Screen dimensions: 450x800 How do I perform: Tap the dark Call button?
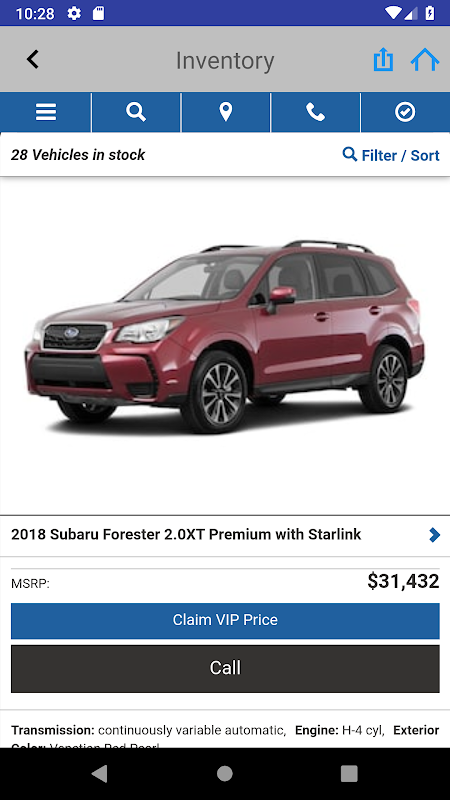pyautogui.click(x=225, y=668)
